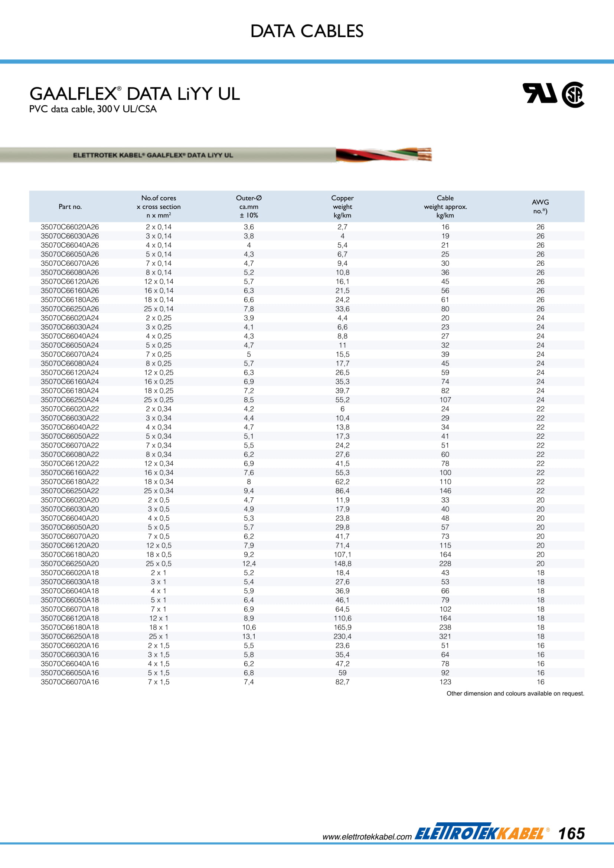Select part number 35070C66120A24
Image resolution: width=614 pixels, height=868 pixels.
tap(70, 372)
